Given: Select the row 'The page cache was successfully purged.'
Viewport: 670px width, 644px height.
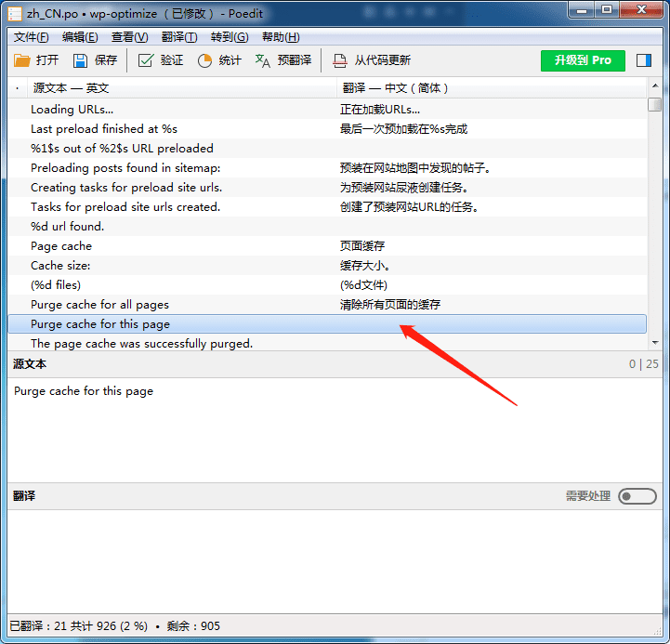Looking at the screenshot, I should point(327,343).
